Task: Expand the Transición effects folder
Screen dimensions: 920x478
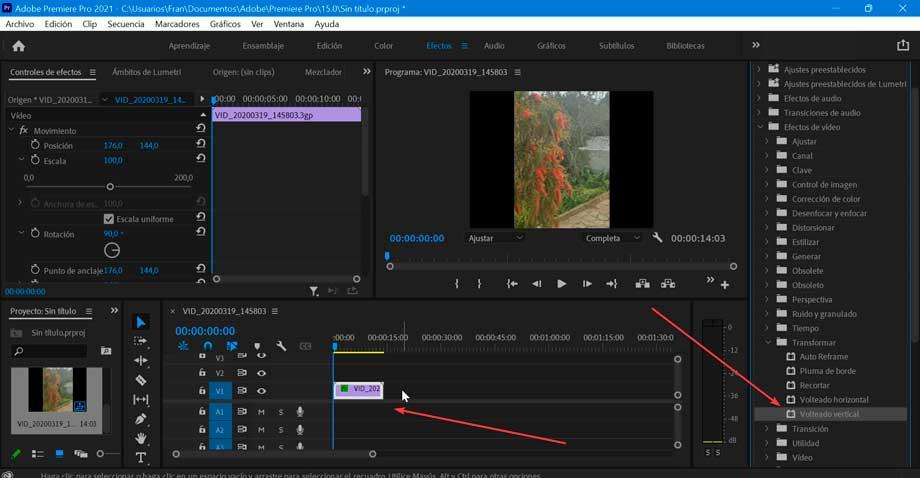Action: pos(766,429)
